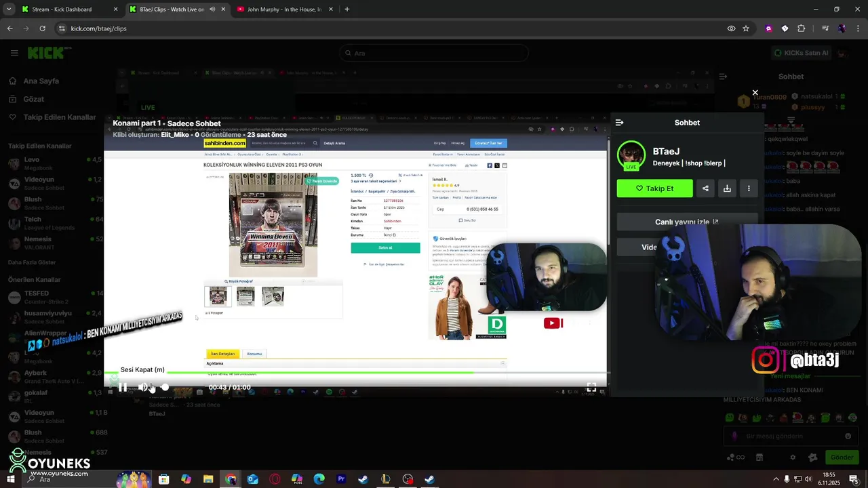868x488 pixels.
Task: Close the Stream - Kick Dashboard tab
Action: pyautogui.click(x=115, y=9)
